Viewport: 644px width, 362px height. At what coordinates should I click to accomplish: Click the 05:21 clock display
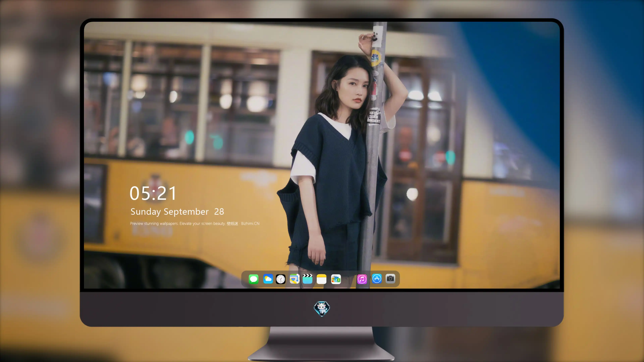coord(153,193)
